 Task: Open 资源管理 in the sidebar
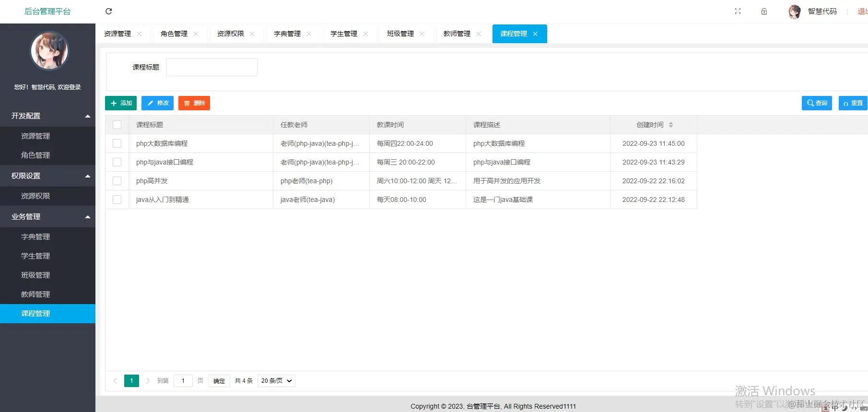48,136
